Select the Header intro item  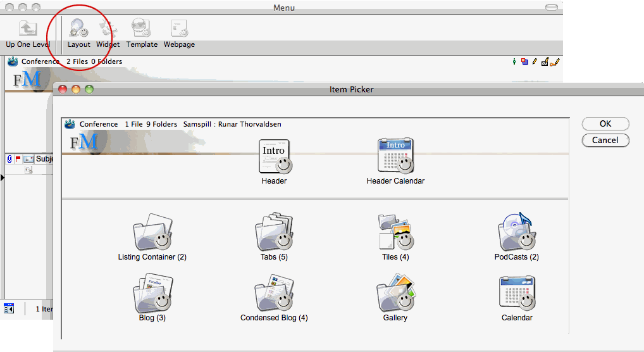pyautogui.click(x=275, y=157)
